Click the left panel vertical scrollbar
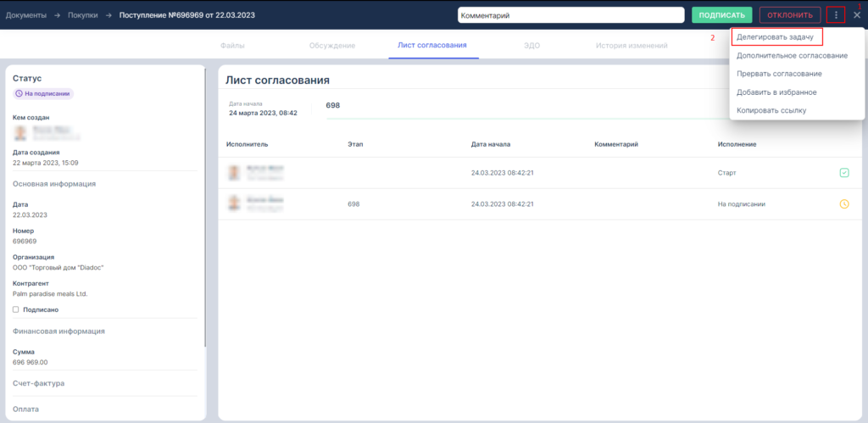The image size is (868, 423). [x=205, y=208]
